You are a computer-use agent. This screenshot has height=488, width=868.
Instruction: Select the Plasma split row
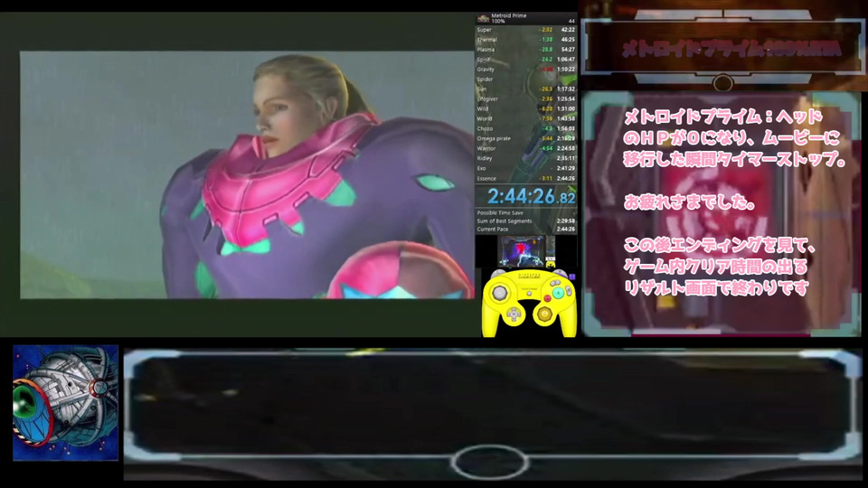coord(526,50)
